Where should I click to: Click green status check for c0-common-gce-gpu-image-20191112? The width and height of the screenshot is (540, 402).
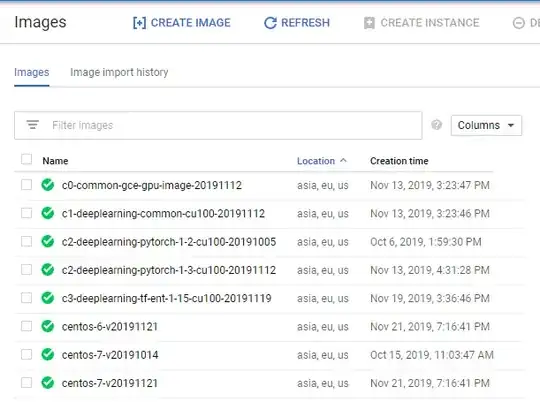(x=48, y=185)
